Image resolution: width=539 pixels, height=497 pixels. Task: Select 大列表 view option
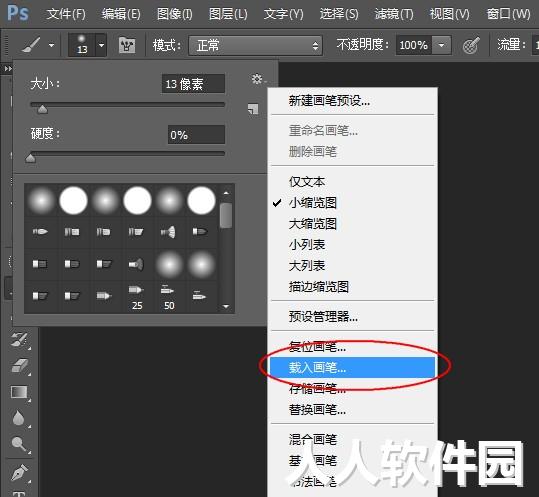[353, 266]
